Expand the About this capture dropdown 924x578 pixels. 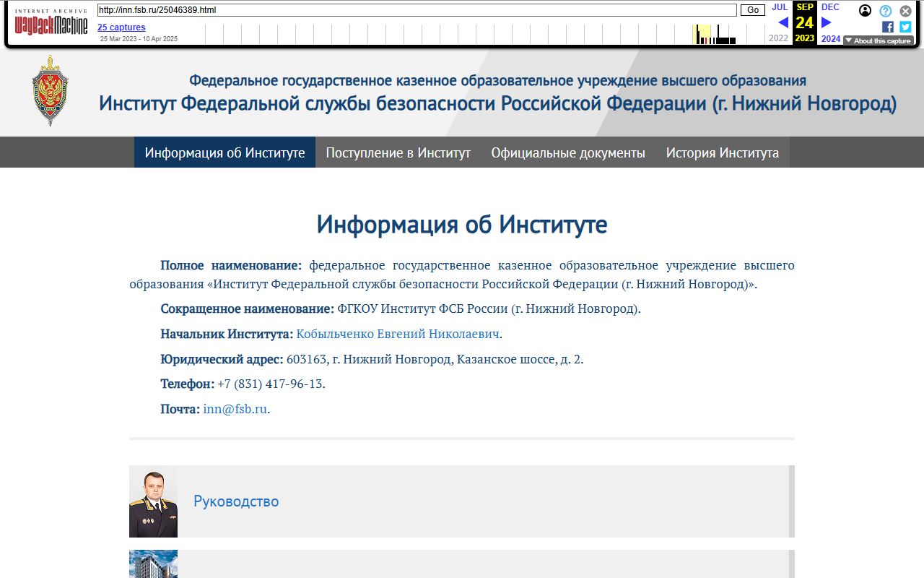coord(879,40)
